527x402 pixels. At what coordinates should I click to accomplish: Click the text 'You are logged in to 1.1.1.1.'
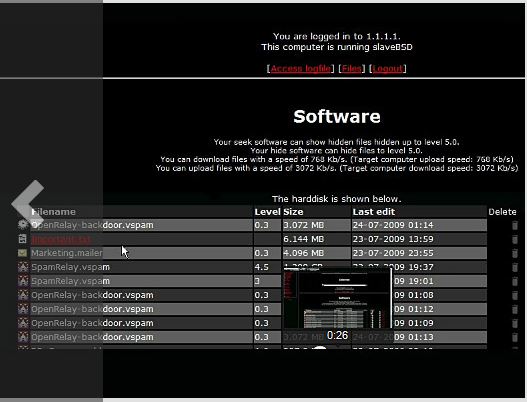[336, 36]
